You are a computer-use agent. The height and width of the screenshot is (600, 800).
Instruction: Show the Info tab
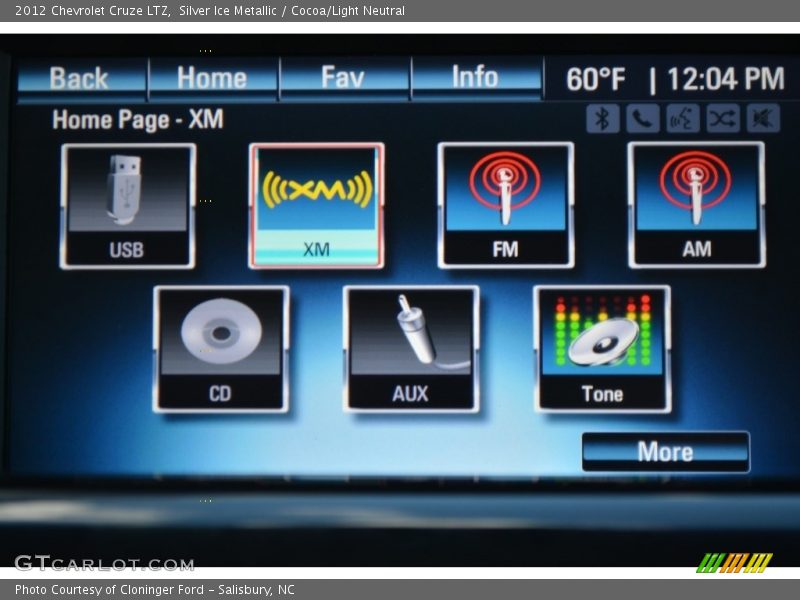click(475, 78)
